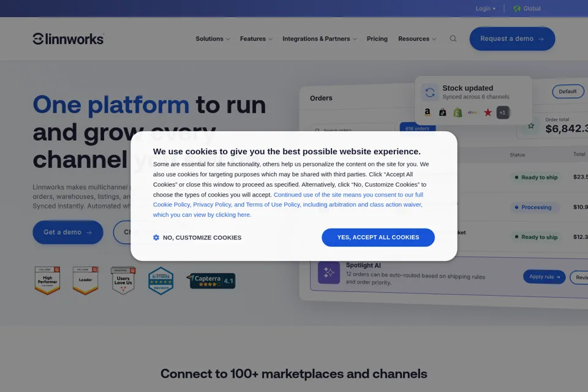Click 'Connect to 100+ marketplaces and channels' heading

pyautogui.click(x=294, y=374)
